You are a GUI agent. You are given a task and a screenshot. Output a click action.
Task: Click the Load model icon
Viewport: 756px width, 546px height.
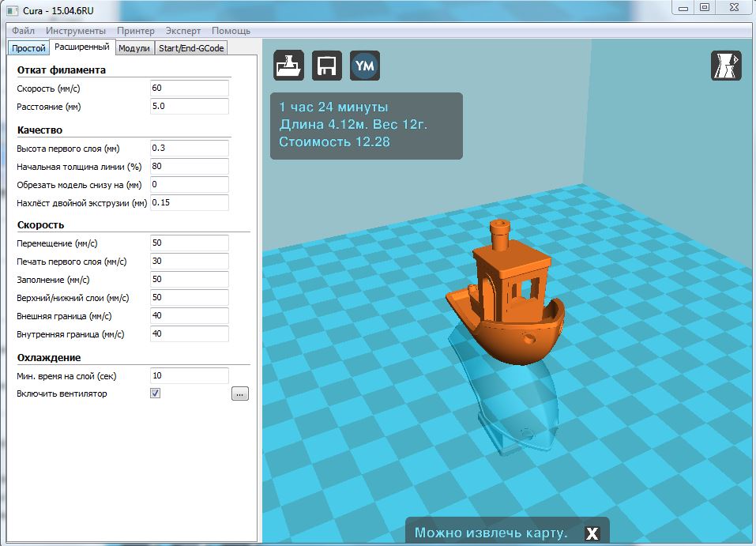288,66
